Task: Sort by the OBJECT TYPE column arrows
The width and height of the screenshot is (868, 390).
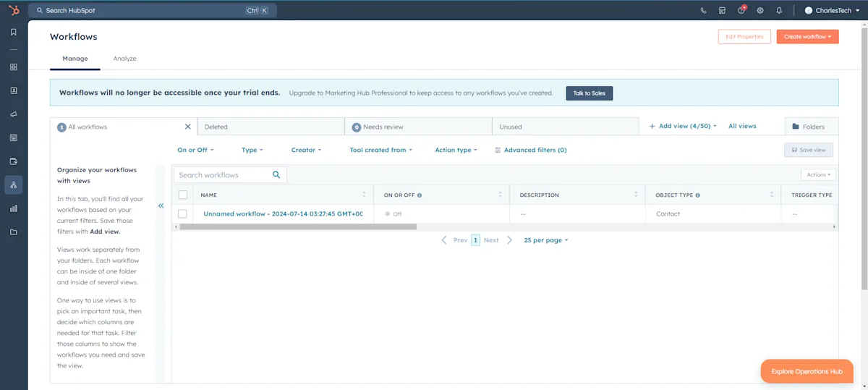Action: [772, 195]
